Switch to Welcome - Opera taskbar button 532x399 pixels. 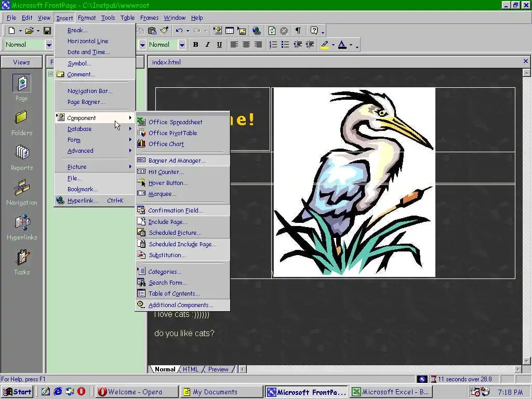(136, 392)
